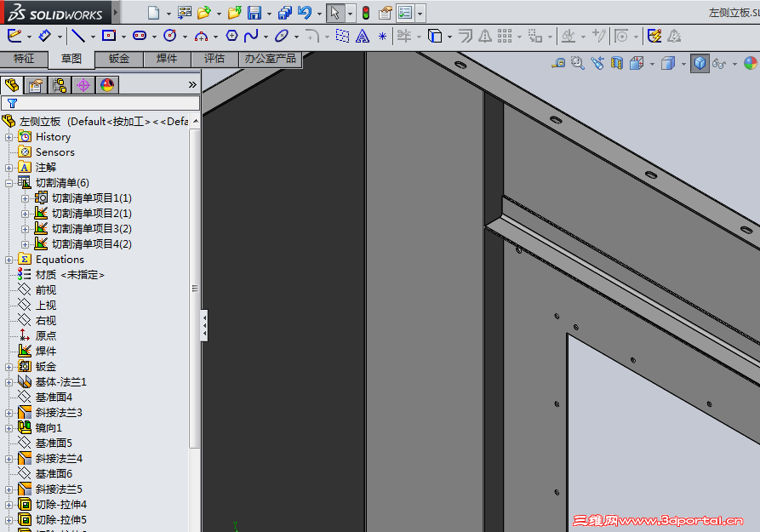Viewport: 760px width, 532px height.
Task: Click the Save diskette icon
Action: click(254, 13)
